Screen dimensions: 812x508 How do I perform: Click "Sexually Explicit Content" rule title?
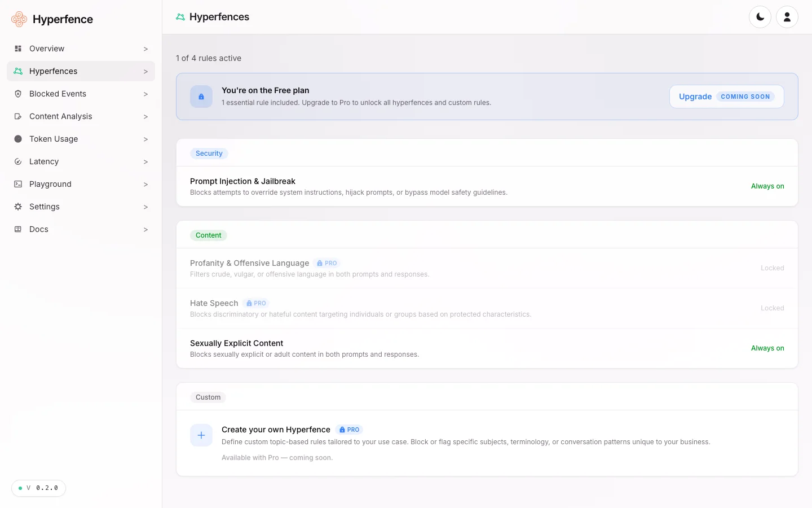point(236,343)
